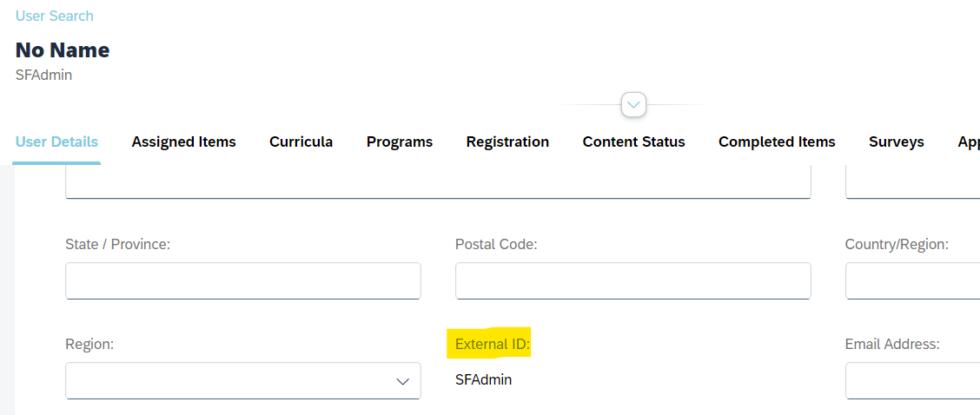Focus the Postal Code text box
The image size is (980, 415).
[633, 280]
